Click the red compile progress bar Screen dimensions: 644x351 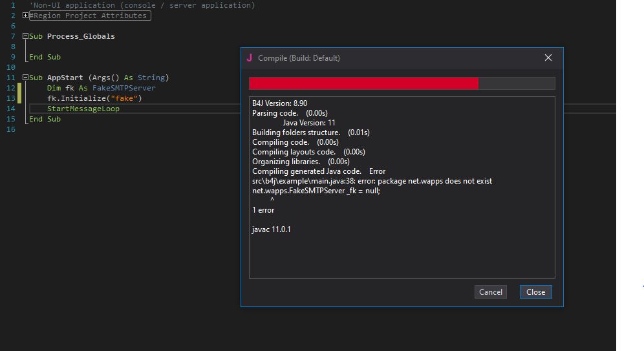click(x=363, y=83)
